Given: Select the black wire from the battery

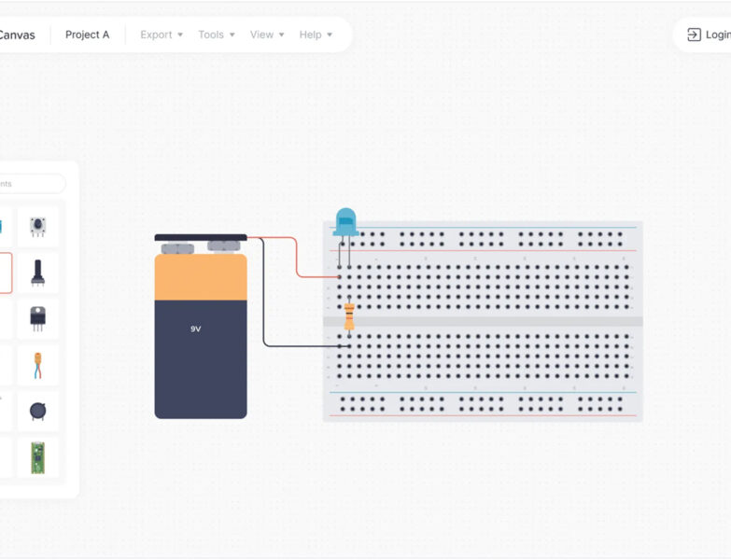Looking at the screenshot, I should [x=263, y=308].
